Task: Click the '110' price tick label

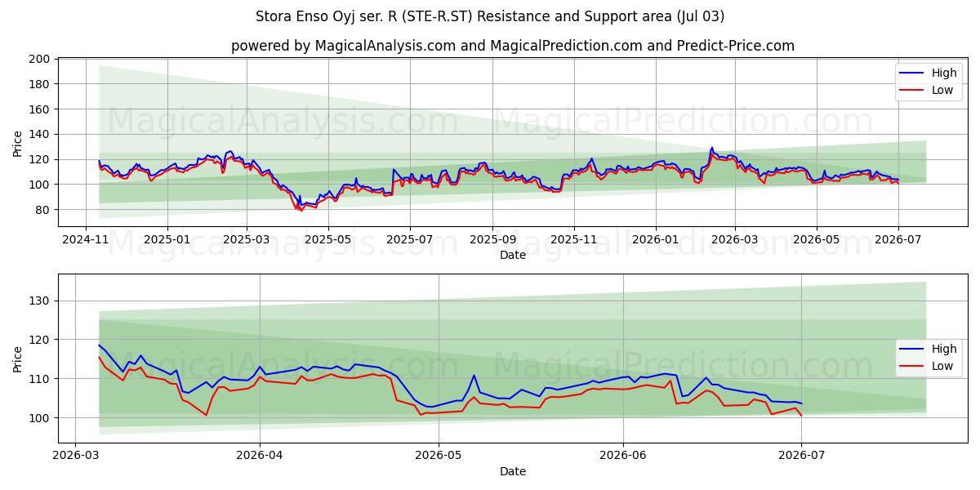Action: [x=40, y=379]
